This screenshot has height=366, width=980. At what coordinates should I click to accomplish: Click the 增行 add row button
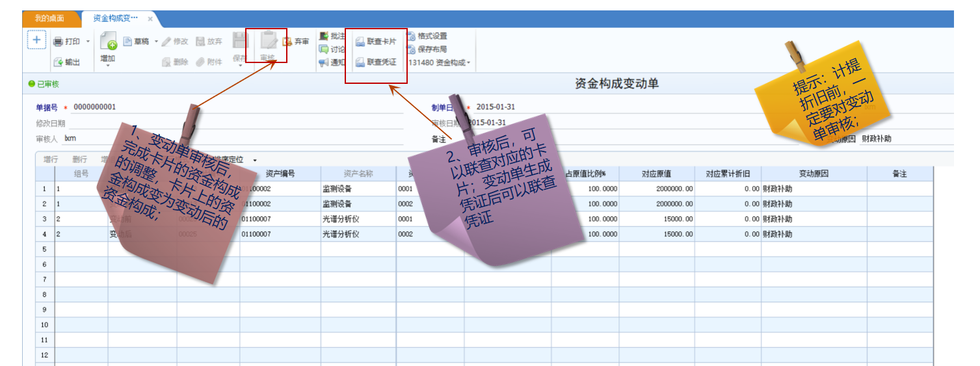point(51,159)
